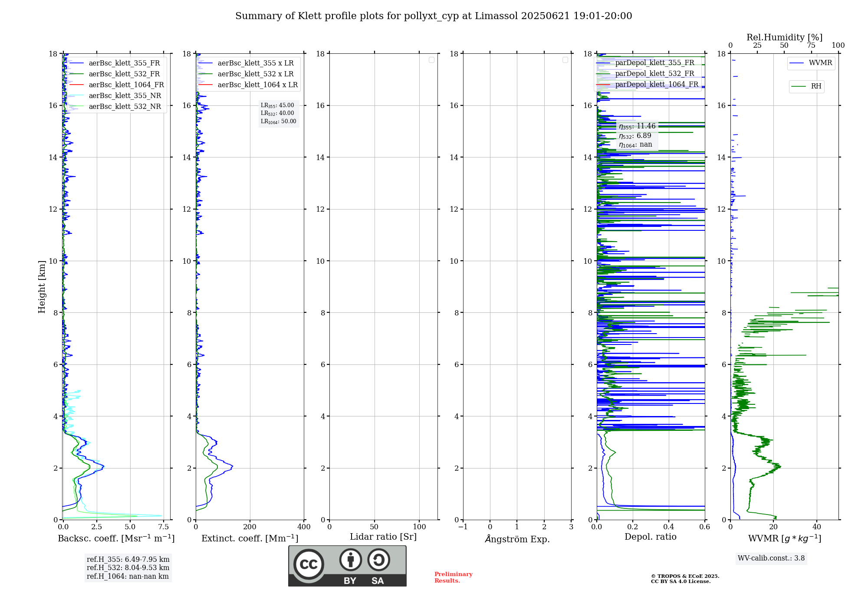
Task: Click the Ångström Exp. axis label
Action: (x=517, y=539)
